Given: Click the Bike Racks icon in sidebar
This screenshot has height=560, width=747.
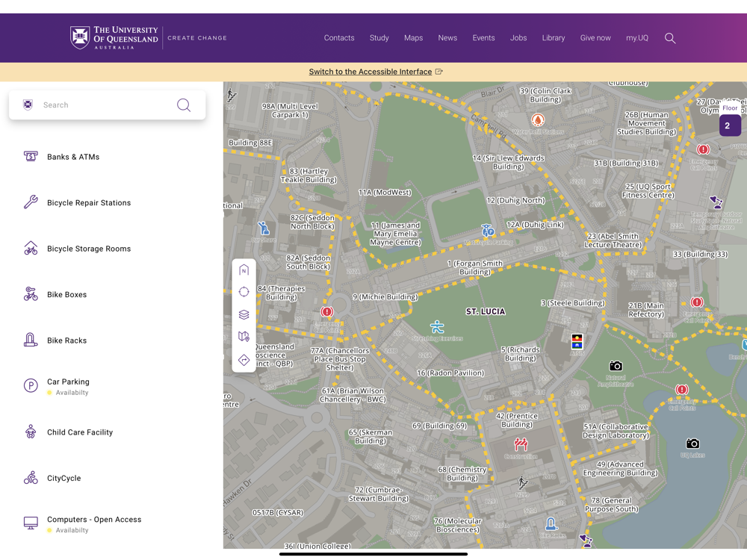Looking at the screenshot, I should tap(31, 340).
